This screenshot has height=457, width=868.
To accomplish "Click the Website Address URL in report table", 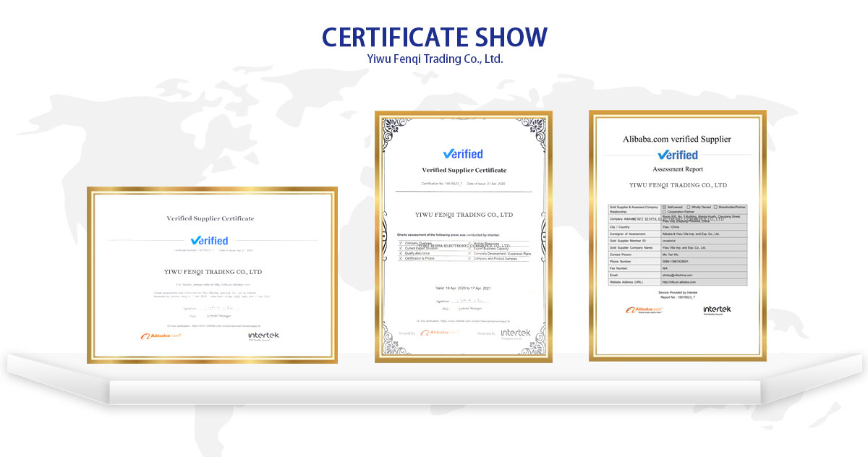I will pos(679,282).
